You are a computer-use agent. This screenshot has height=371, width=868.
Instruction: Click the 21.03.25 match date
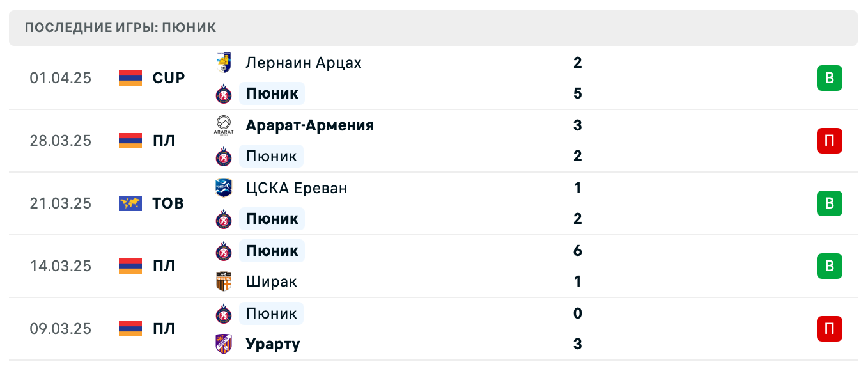tap(61, 203)
